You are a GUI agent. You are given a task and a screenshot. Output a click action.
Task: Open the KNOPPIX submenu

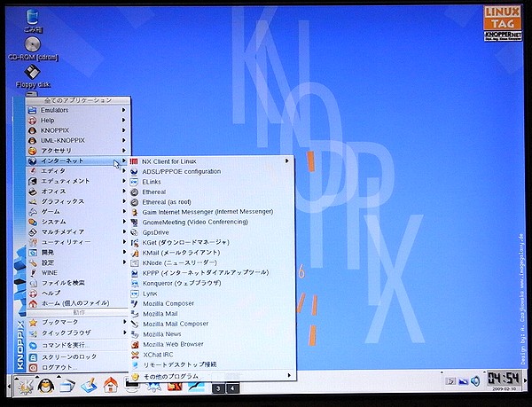(78, 130)
